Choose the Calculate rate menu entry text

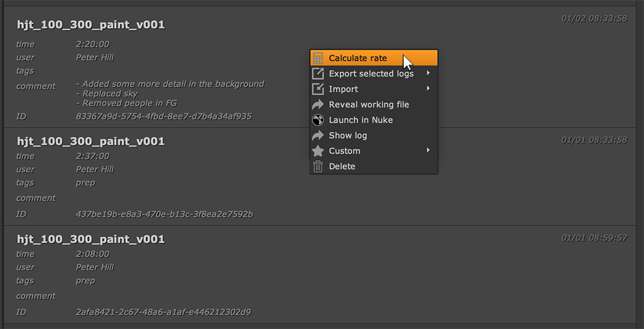tap(358, 58)
